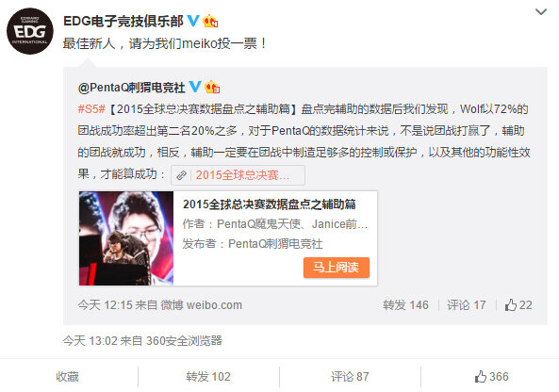Image resolution: width=559 pixels, height=392 pixels.
Task: View 转发 146 on the original post
Action: pyautogui.click(x=405, y=305)
